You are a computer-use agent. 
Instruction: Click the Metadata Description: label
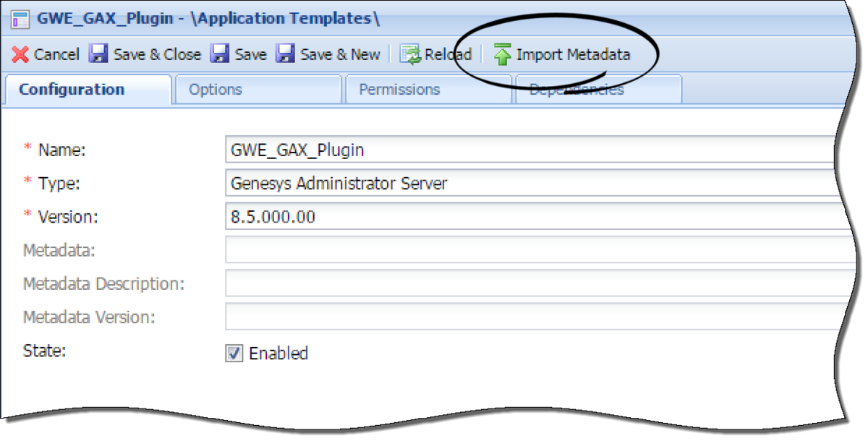click(x=103, y=283)
